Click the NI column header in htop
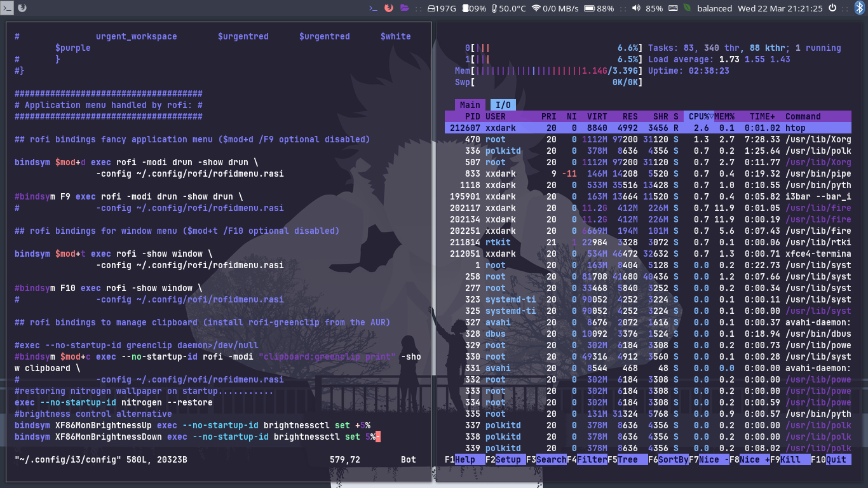 tap(572, 116)
